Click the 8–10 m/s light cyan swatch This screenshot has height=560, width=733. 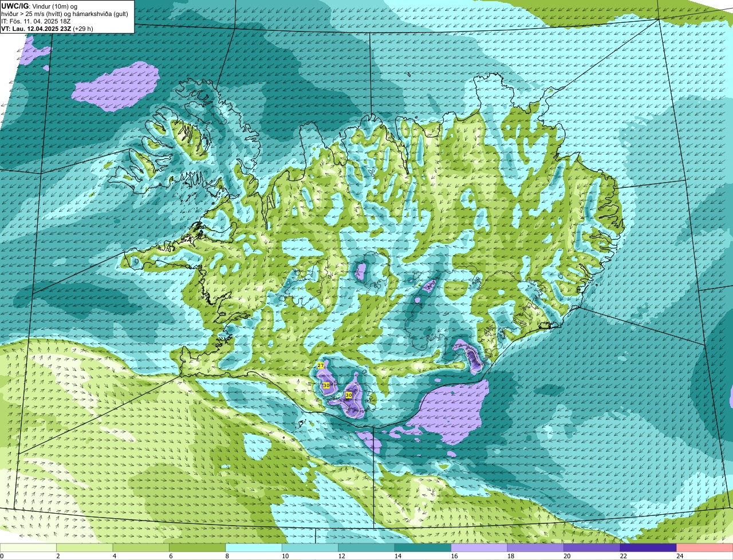point(254,547)
